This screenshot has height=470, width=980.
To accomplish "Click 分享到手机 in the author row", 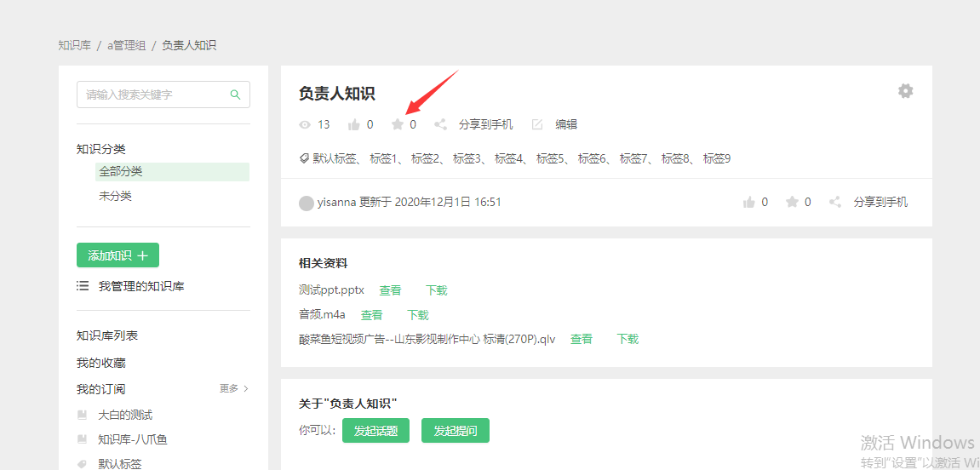I will click(880, 202).
